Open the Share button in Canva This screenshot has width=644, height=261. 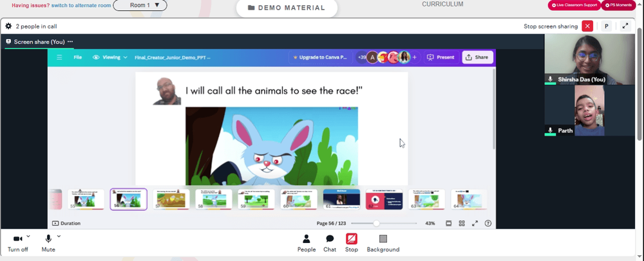click(477, 57)
